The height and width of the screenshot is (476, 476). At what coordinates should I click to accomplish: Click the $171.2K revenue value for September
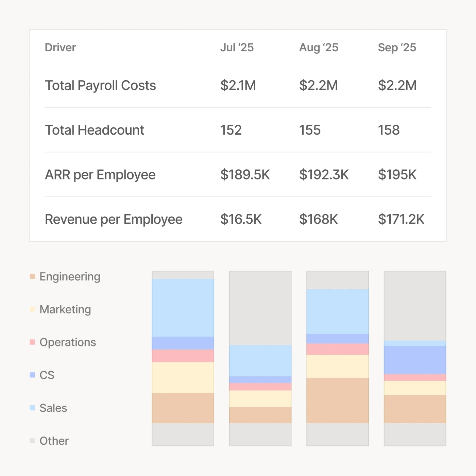[x=401, y=219]
